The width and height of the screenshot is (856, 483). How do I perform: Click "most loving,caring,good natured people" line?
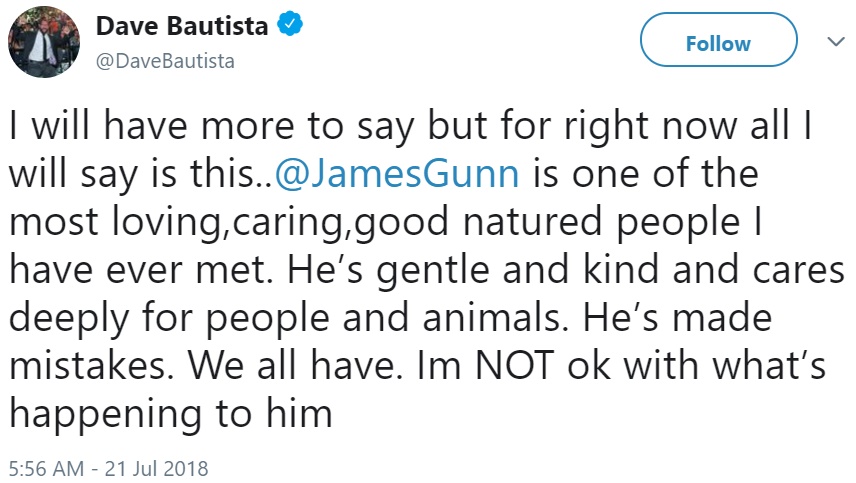(374, 222)
